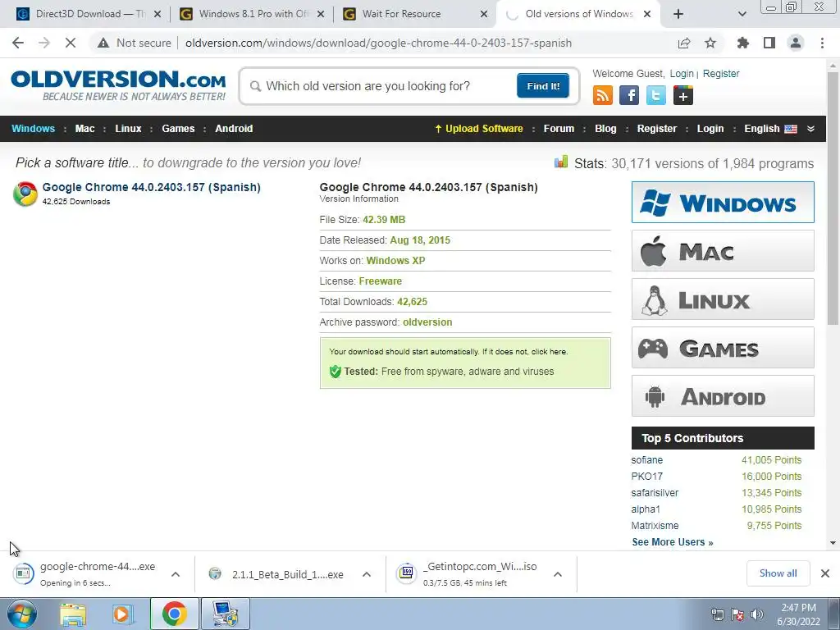Show the tab search dropdown

coord(742,14)
